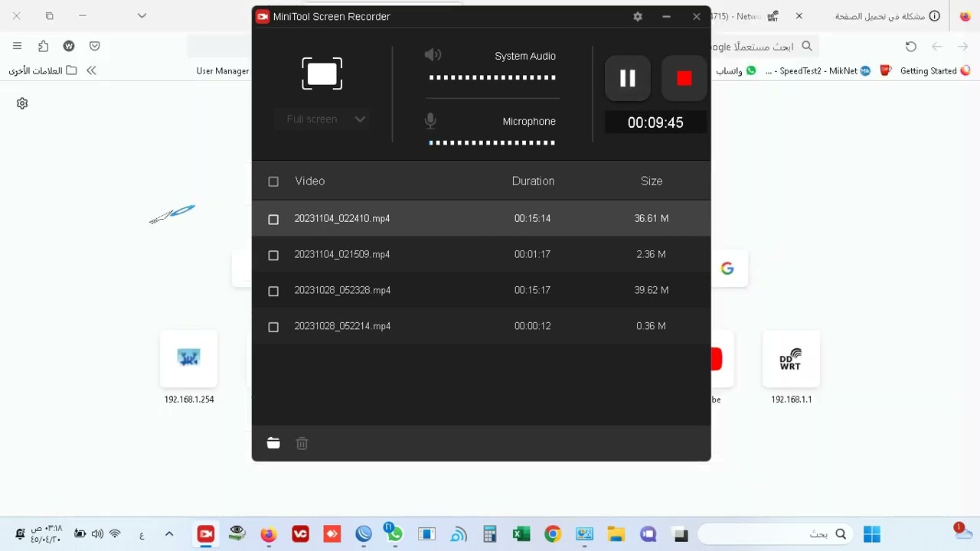Open the SpeedTest2 - MikNet bookmark

coord(818,70)
